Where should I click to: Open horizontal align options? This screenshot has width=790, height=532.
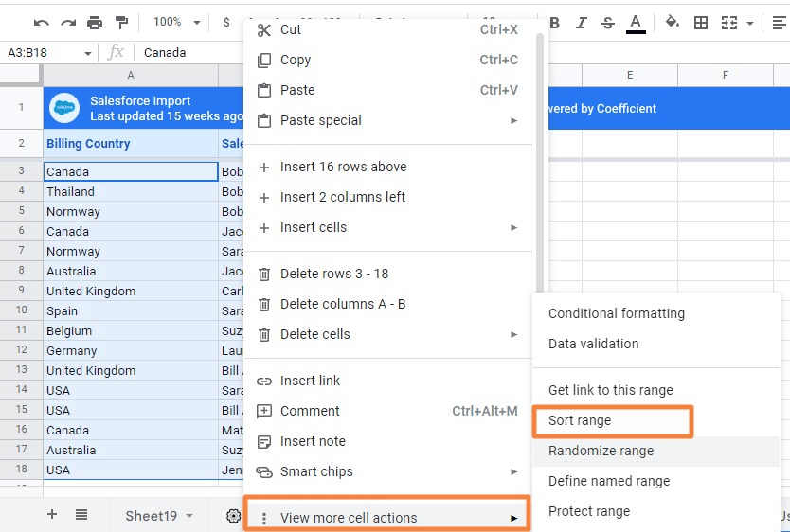click(780, 23)
